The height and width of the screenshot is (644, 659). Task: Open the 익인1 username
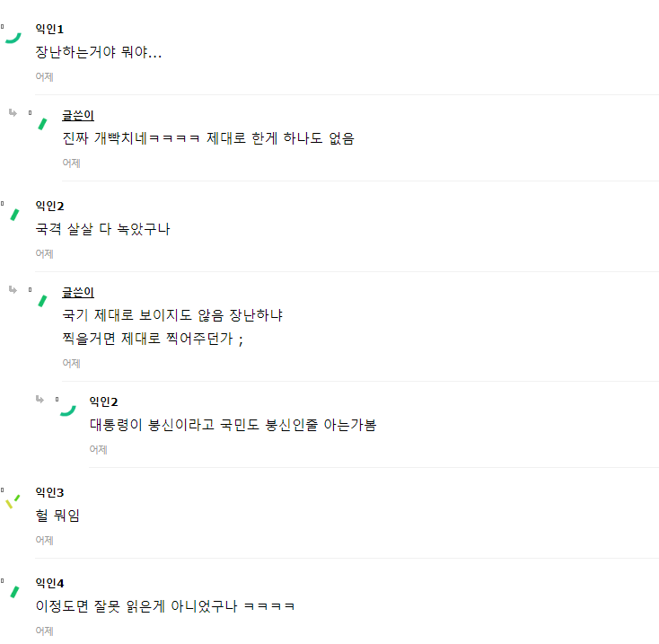tap(49, 30)
